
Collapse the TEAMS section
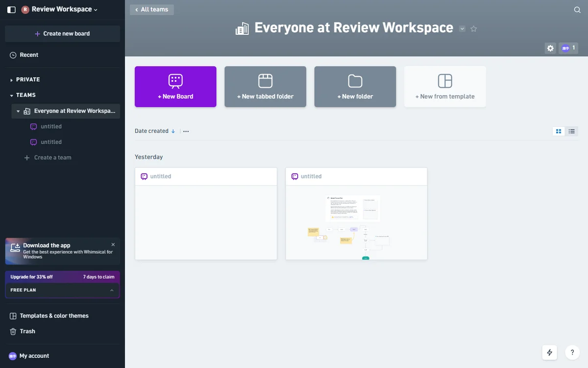[12, 95]
